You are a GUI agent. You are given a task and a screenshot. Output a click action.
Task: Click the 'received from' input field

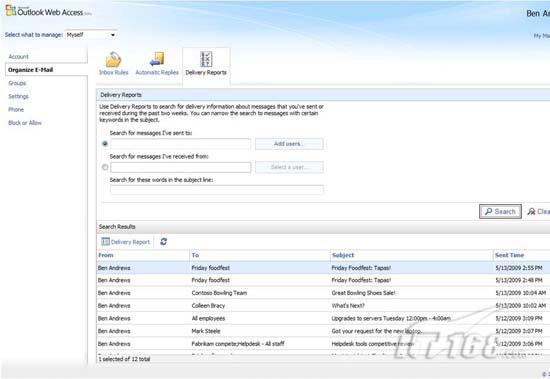pos(181,167)
